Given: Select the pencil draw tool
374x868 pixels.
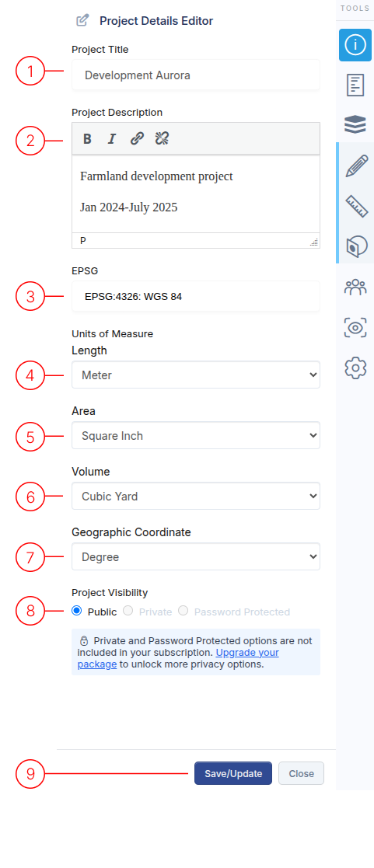Looking at the screenshot, I should 356,166.
